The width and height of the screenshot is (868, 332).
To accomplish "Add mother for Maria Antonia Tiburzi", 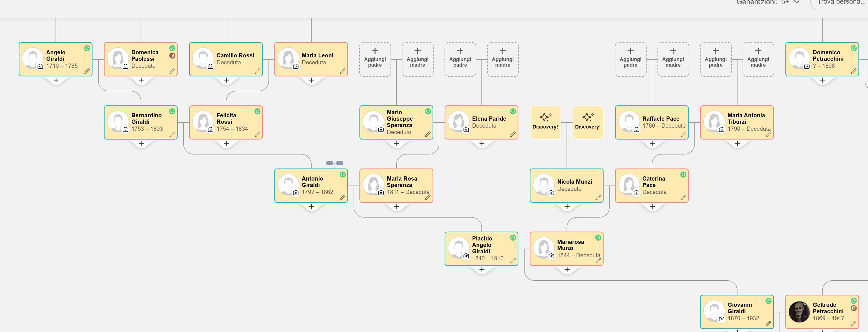I will coord(758,59).
